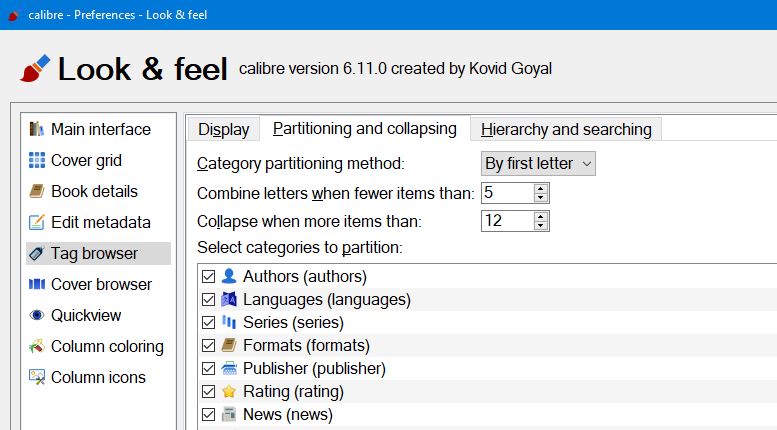777x430 pixels.
Task: Uncheck the Rating (rating) checkbox
Action: 208,391
